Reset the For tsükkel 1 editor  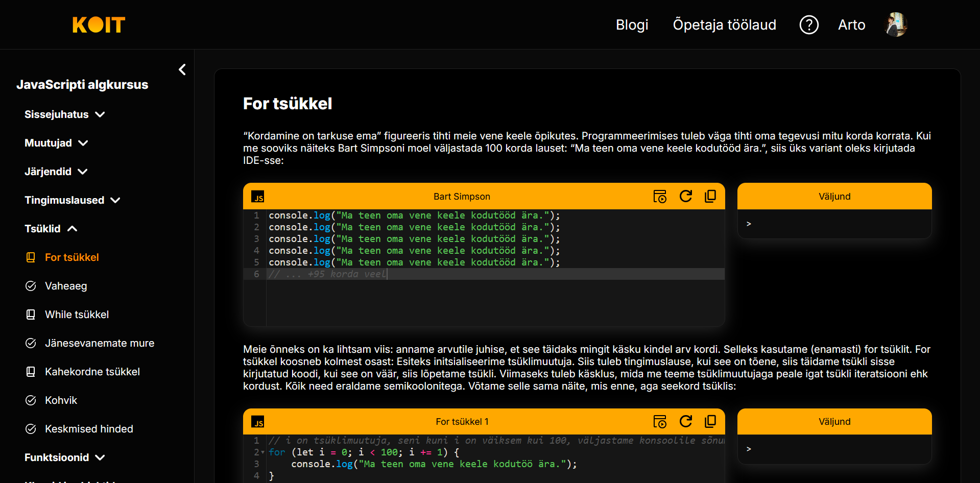(685, 422)
